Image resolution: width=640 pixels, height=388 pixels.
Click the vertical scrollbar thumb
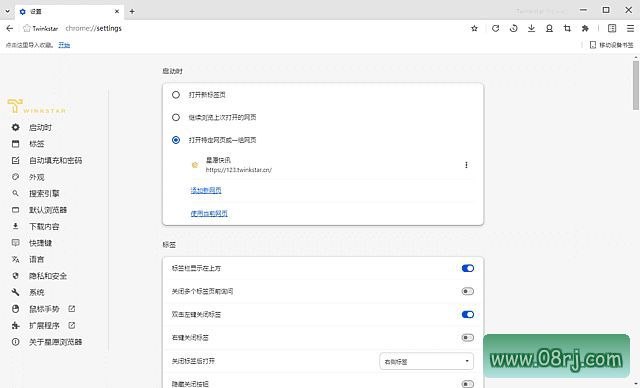coord(636,85)
